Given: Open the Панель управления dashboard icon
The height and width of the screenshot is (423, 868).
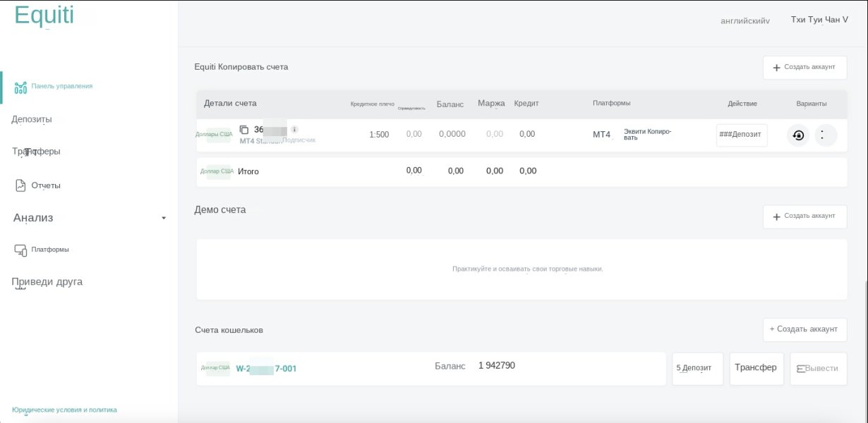Looking at the screenshot, I should [20, 87].
